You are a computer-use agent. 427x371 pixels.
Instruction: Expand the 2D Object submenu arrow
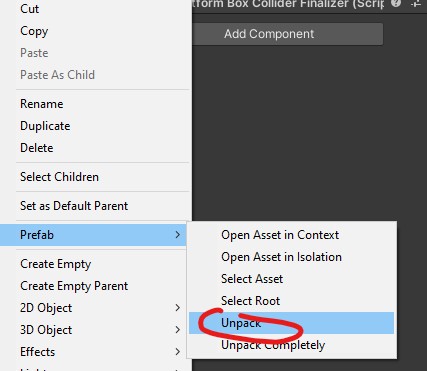click(178, 308)
